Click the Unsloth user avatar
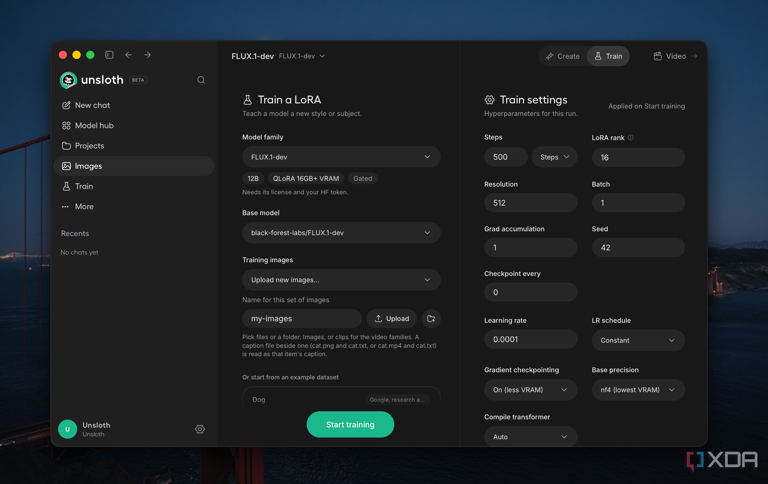 [x=68, y=429]
